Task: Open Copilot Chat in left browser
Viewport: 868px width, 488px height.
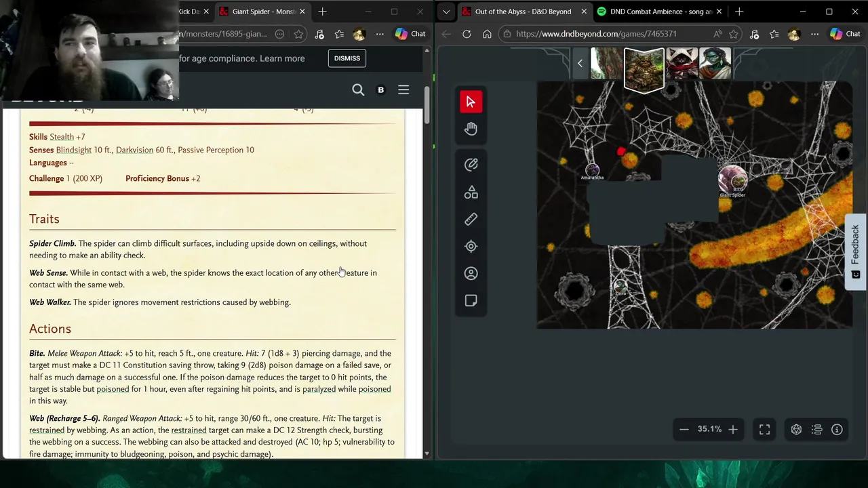Action: click(410, 34)
